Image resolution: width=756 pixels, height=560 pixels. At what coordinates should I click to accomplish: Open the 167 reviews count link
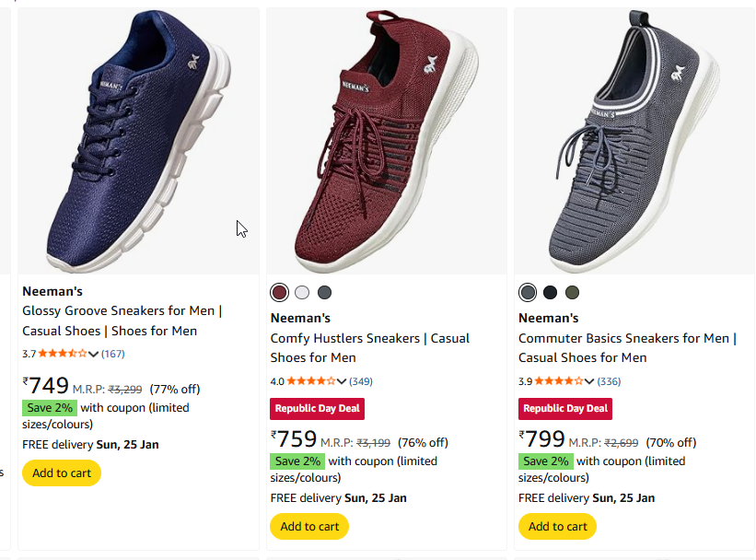point(113,354)
